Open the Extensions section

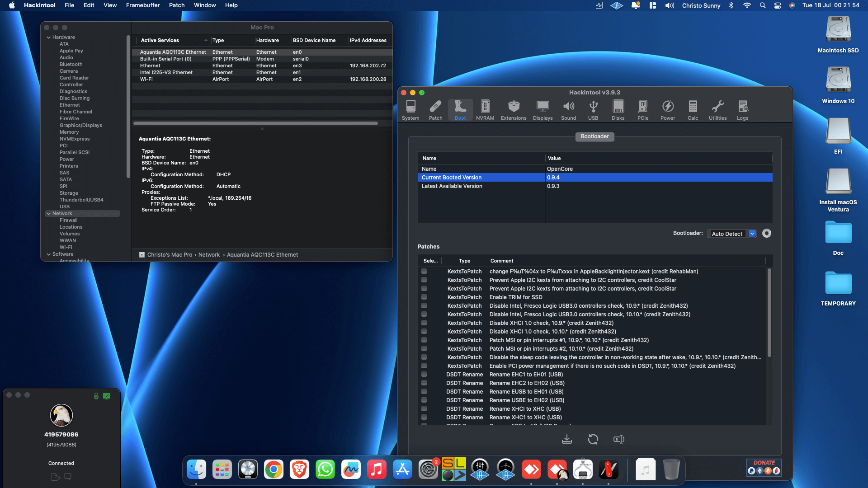coord(514,110)
